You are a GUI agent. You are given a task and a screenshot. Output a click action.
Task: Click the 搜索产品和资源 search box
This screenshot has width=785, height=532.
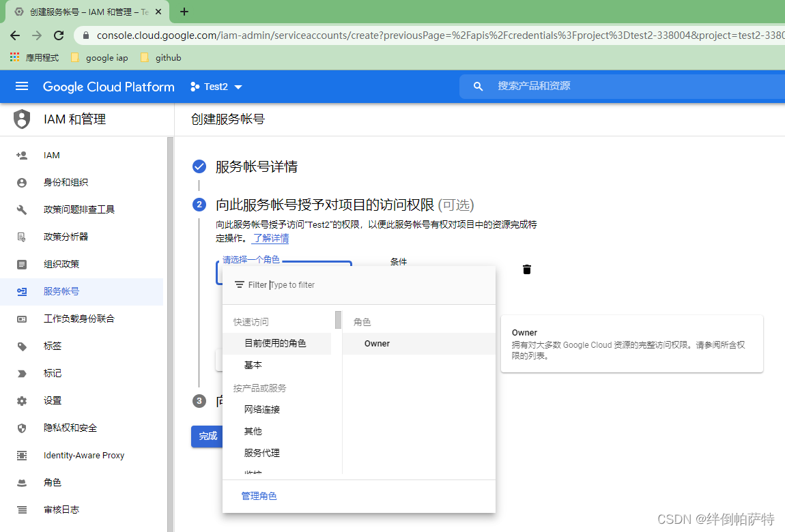[622, 86]
